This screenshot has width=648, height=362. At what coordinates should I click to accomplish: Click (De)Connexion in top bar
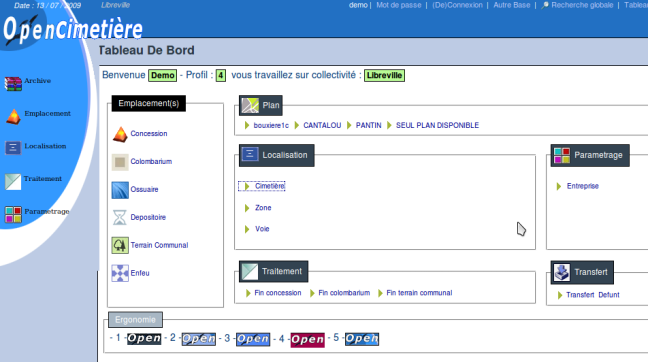[457, 5]
